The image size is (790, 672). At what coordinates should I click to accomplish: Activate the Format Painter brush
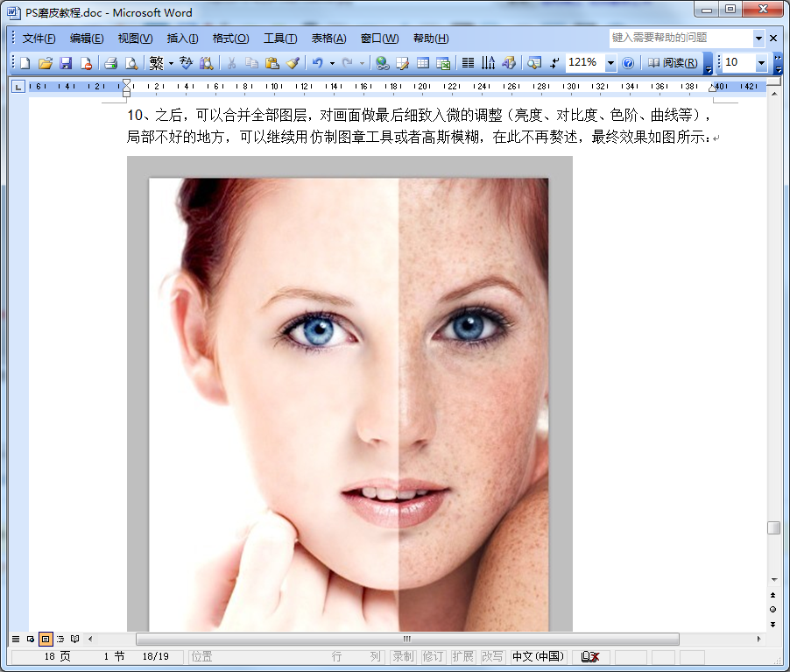(x=293, y=63)
